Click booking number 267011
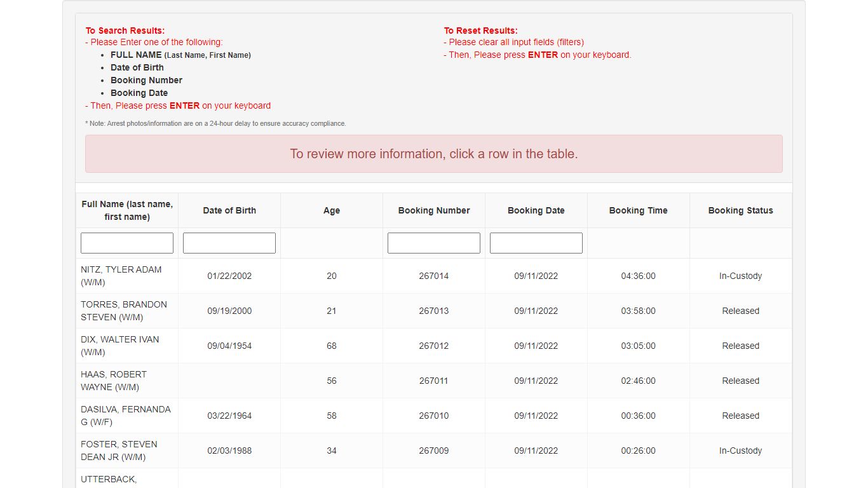The image size is (868, 488). pos(434,381)
